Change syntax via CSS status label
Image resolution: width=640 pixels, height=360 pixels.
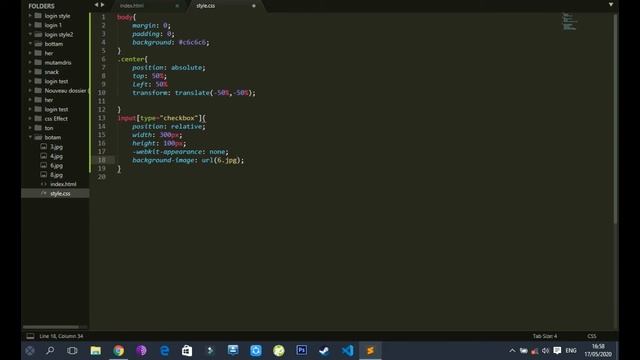(591, 336)
